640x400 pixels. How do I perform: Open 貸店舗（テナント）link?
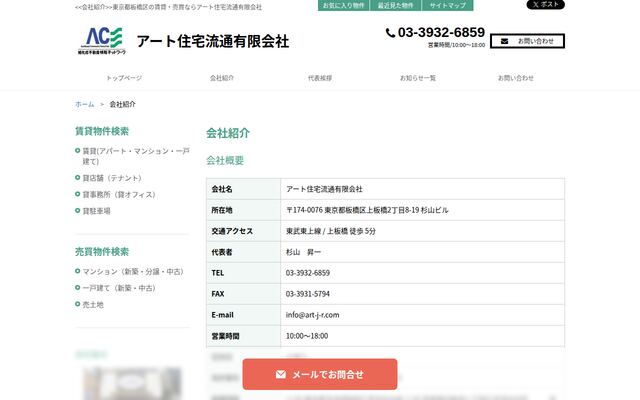click(x=112, y=178)
